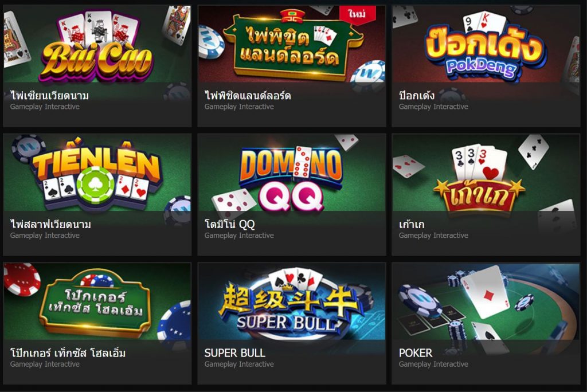Click the ไพ่เซียนเวียดนาม title

pyautogui.click(x=49, y=96)
